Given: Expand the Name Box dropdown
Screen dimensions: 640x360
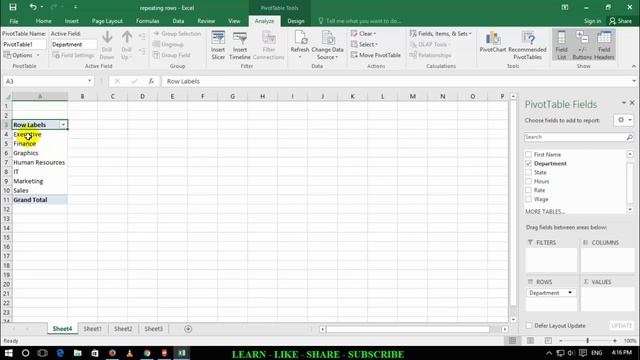Looking at the screenshot, I should point(89,81).
